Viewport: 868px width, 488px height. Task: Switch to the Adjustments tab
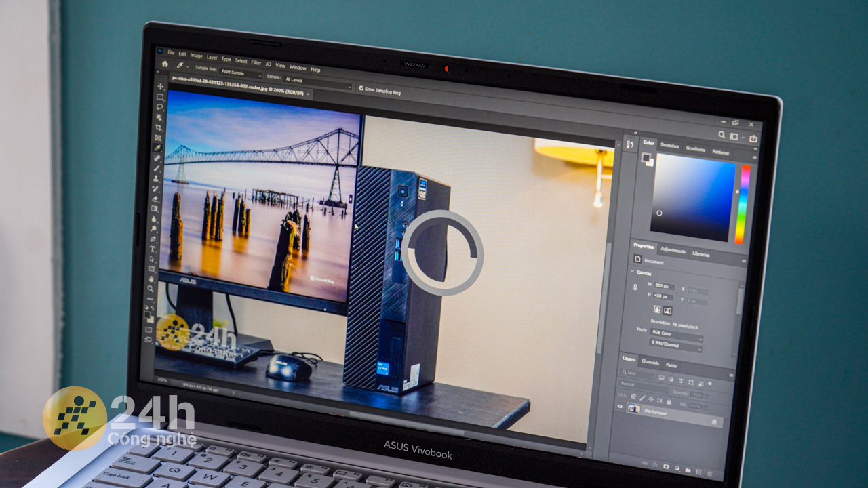pos(673,250)
